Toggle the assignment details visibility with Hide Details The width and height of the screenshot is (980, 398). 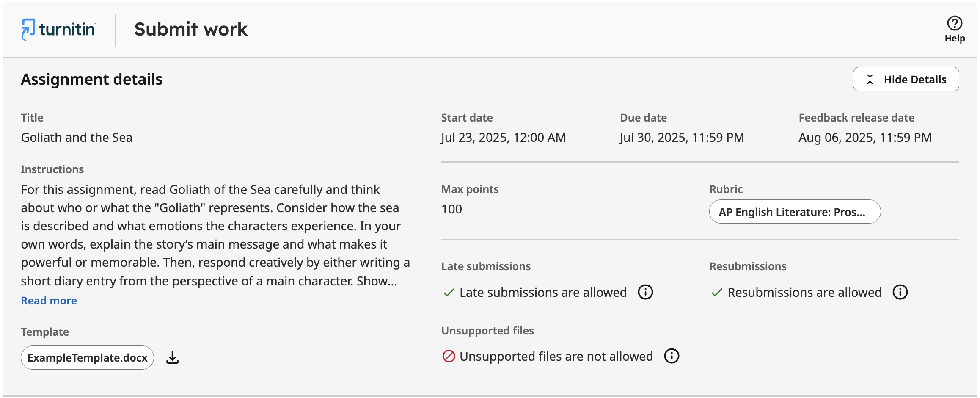906,79
